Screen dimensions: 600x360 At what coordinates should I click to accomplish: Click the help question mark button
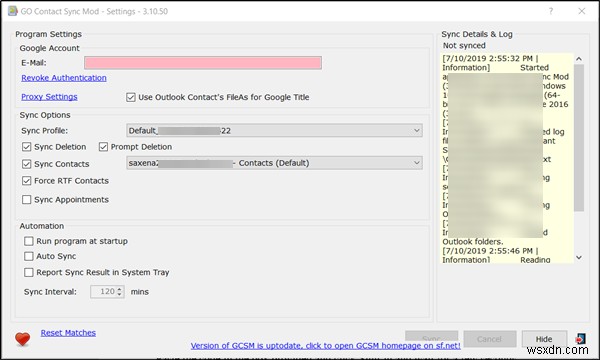coord(551,11)
